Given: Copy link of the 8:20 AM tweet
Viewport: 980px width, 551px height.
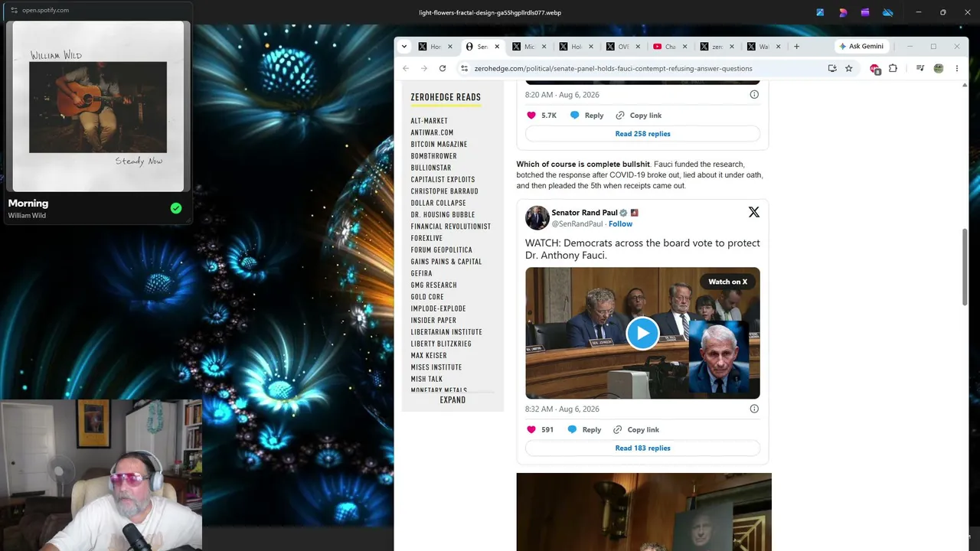Looking at the screenshot, I should [x=639, y=116].
